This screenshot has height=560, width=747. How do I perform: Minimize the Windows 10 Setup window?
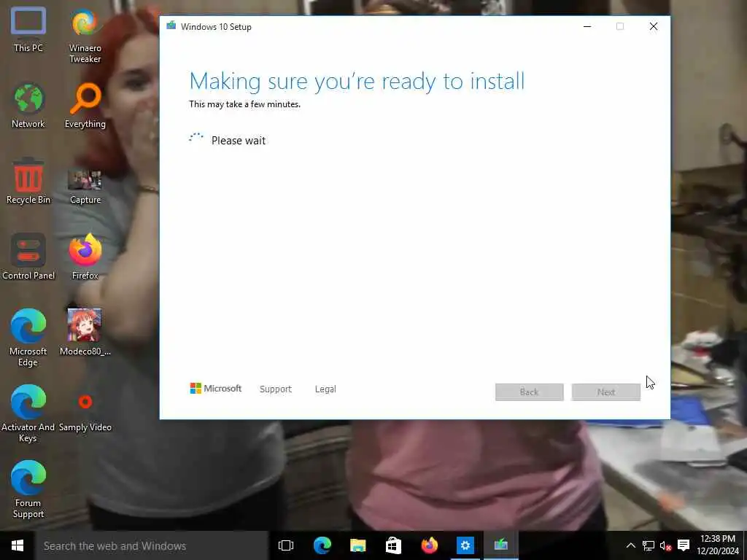[587, 27]
